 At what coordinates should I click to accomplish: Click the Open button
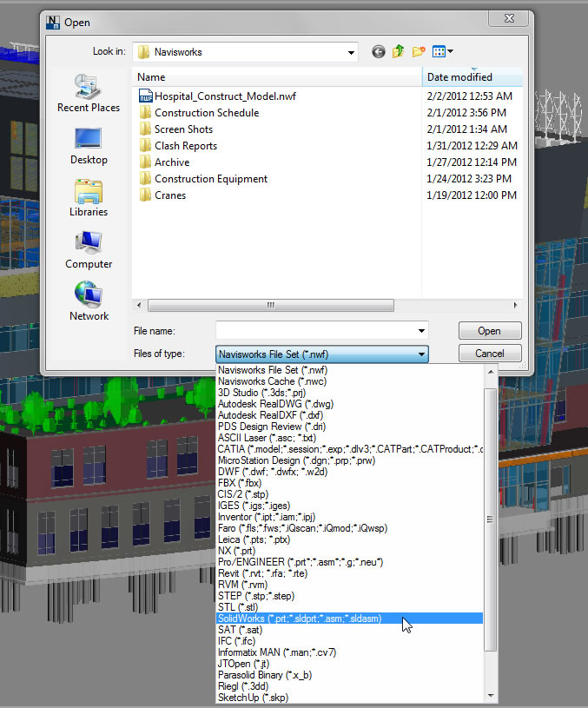[490, 331]
